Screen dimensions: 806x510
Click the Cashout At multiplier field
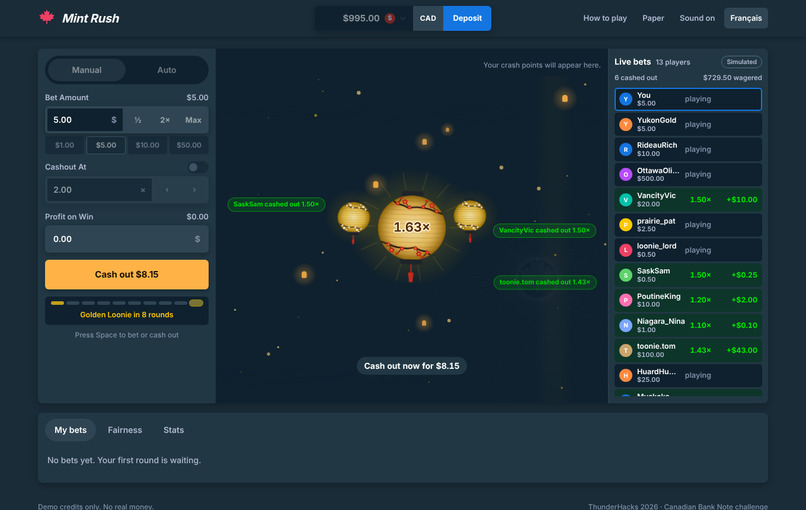pos(99,190)
